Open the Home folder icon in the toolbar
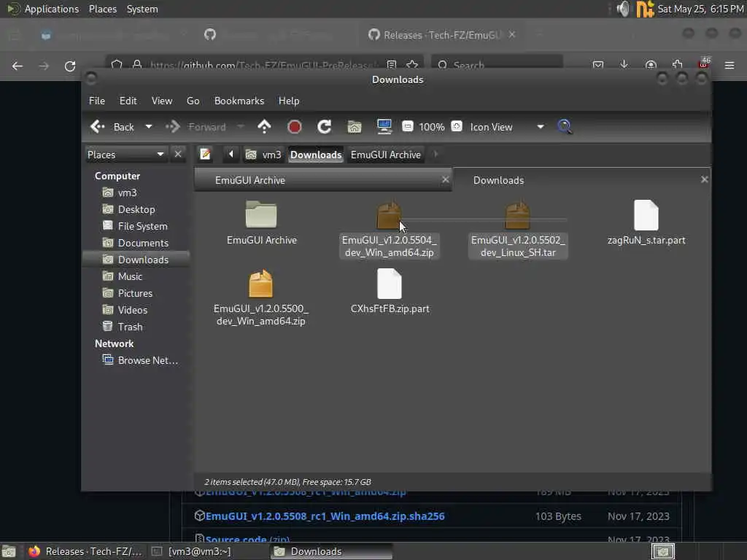The image size is (747, 560). [355, 127]
